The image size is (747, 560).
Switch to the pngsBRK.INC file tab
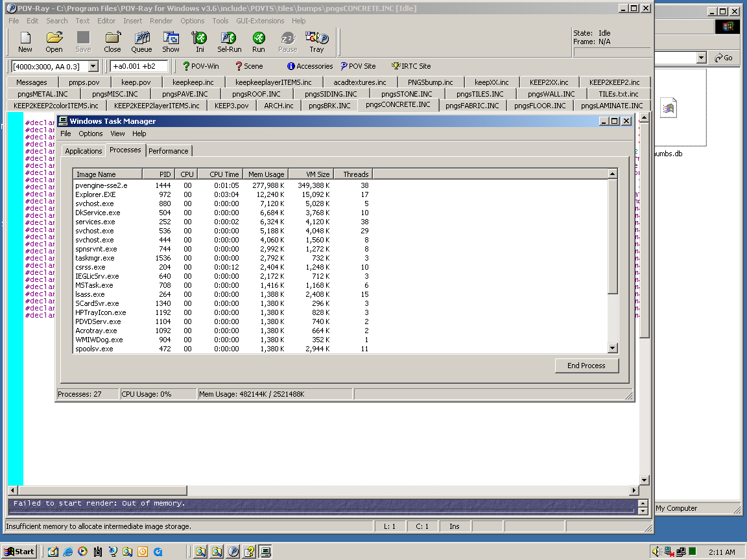[x=329, y=106]
